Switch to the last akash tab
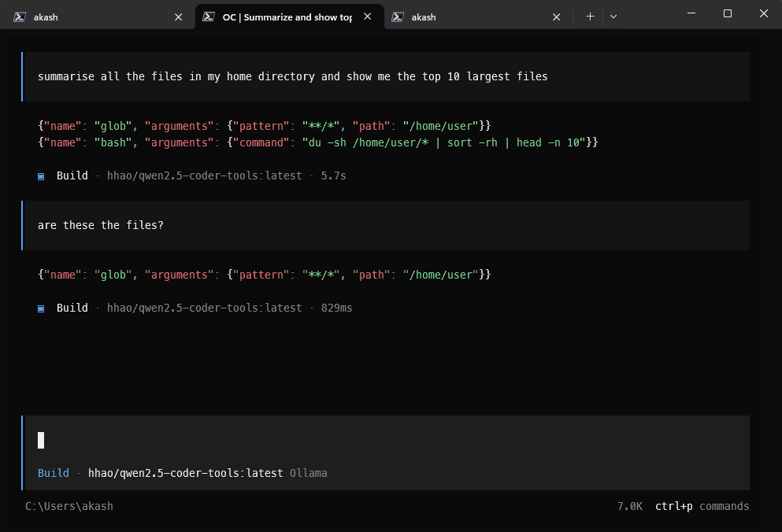The width and height of the screenshot is (782, 532). [x=478, y=17]
